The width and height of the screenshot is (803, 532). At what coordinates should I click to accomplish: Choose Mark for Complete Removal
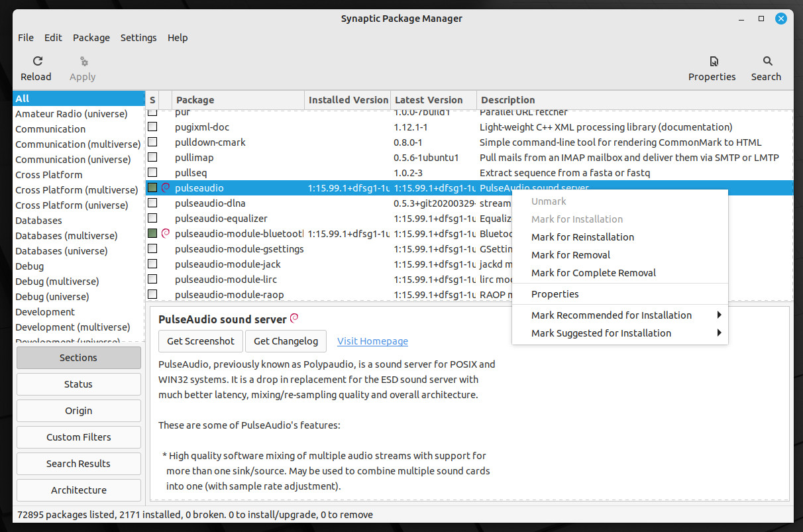point(620,273)
